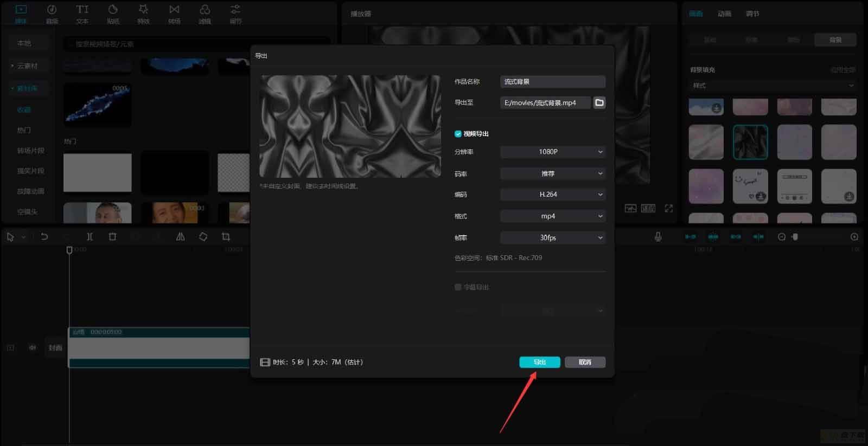868x446 pixels.
Task: Click the split clip icon in timeline toolbar
Action: [90, 237]
